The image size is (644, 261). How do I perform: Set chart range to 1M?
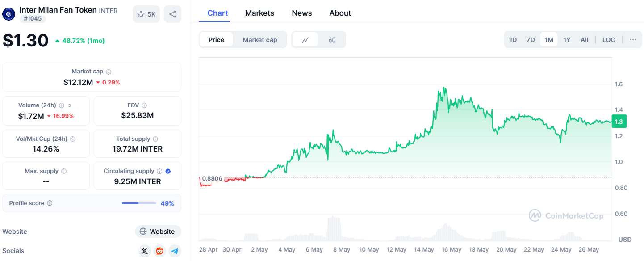click(549, 40)
